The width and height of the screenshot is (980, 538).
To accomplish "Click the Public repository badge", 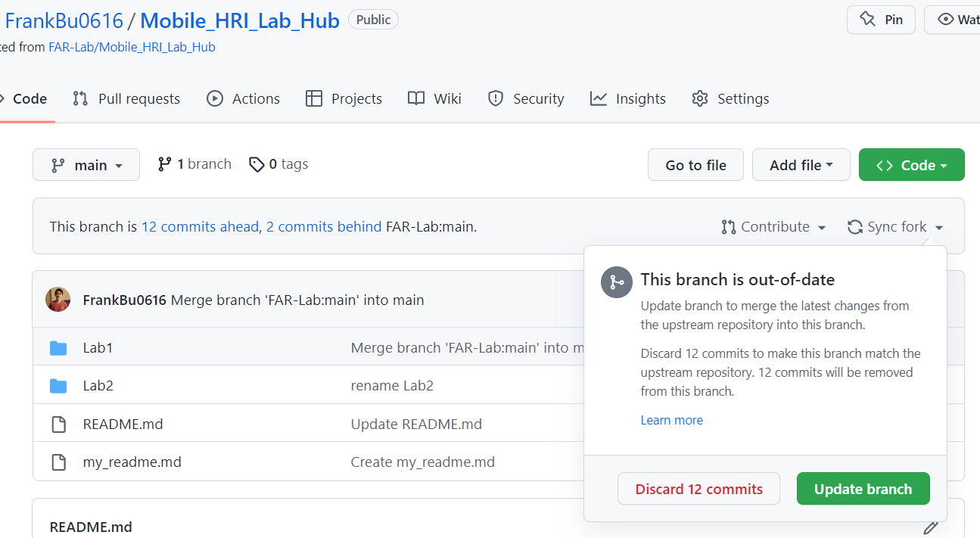I will click(x=373, y=20).
